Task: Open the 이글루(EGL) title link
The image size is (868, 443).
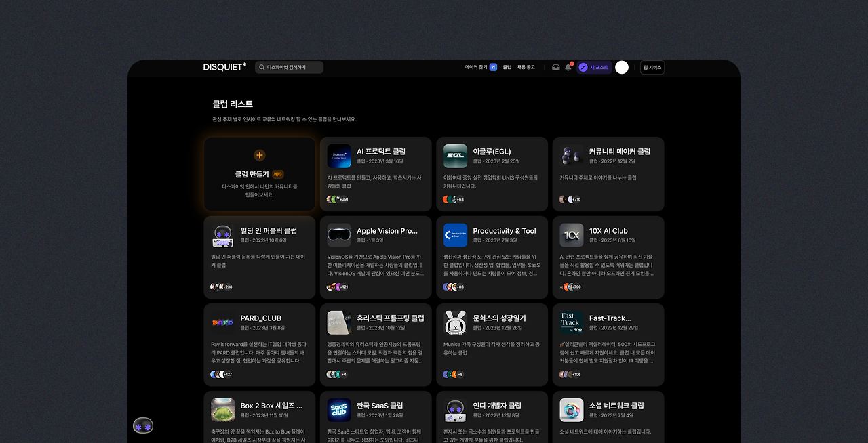Action: tap(492, 152)
